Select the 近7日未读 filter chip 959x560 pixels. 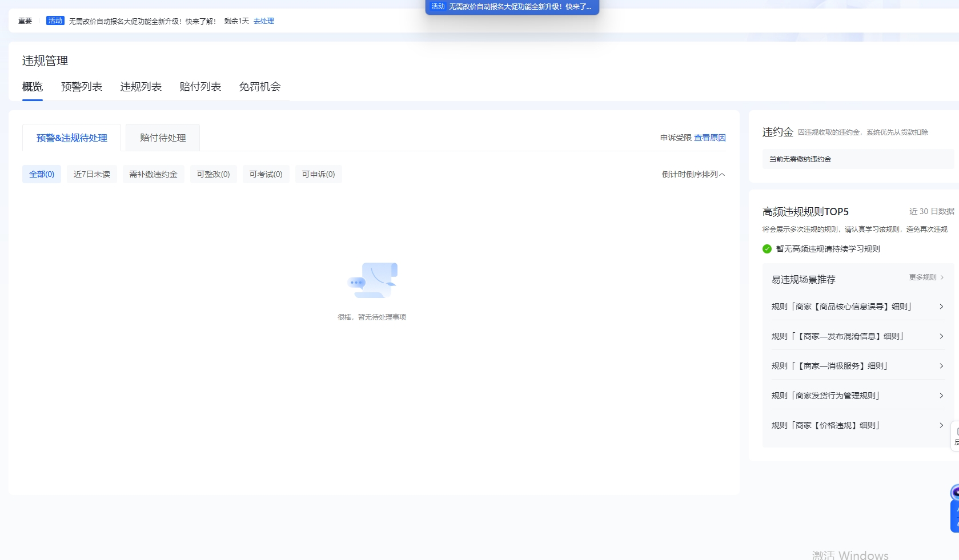(91, 174)
